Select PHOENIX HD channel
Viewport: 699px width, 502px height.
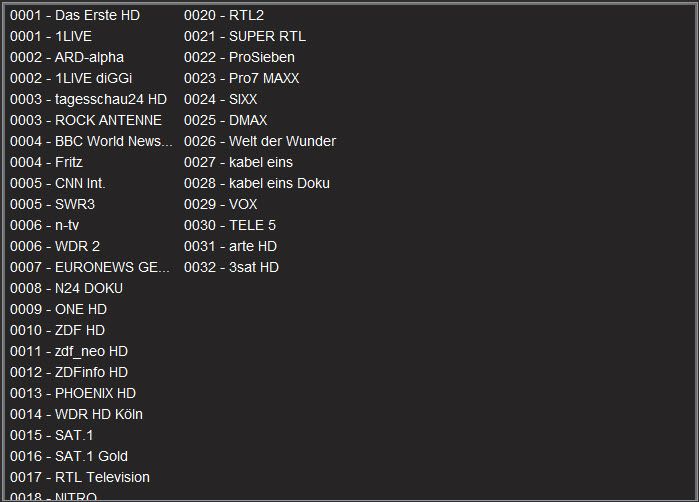pos(73,393)
